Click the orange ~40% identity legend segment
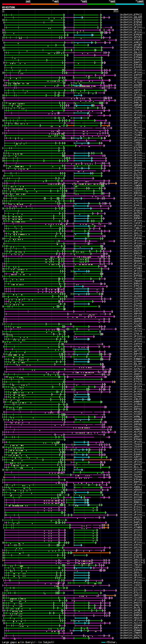The height and width of the screenshot is (644, 146). pyautogui.click(x=45, y=4)
